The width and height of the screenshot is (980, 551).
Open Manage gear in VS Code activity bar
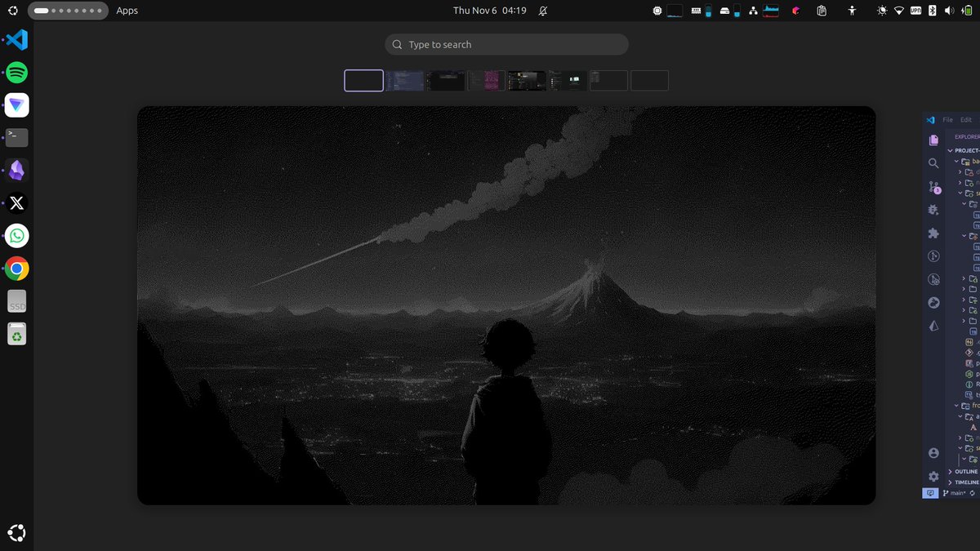pos(933,476)
